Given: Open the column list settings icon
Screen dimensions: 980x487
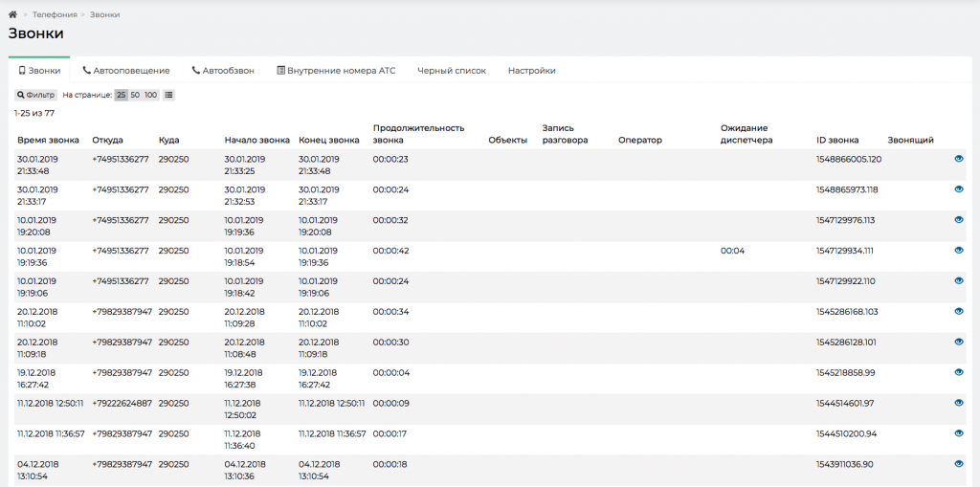Looking at the screenshot, I should pos(169,95).
